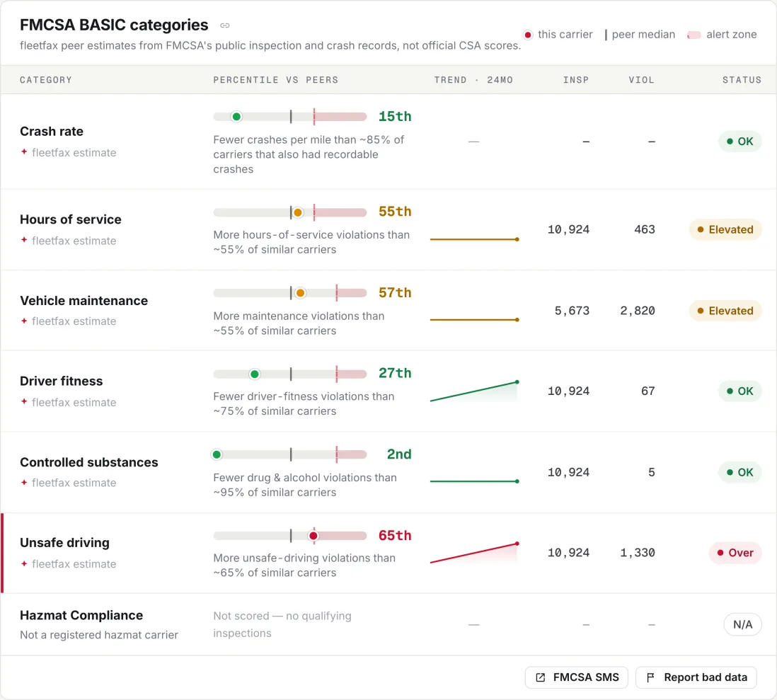The width and height of the screenshot is (777, 700).
Task: Click the Unsafe driving percentile marker dot
Action: click(313, 536)
